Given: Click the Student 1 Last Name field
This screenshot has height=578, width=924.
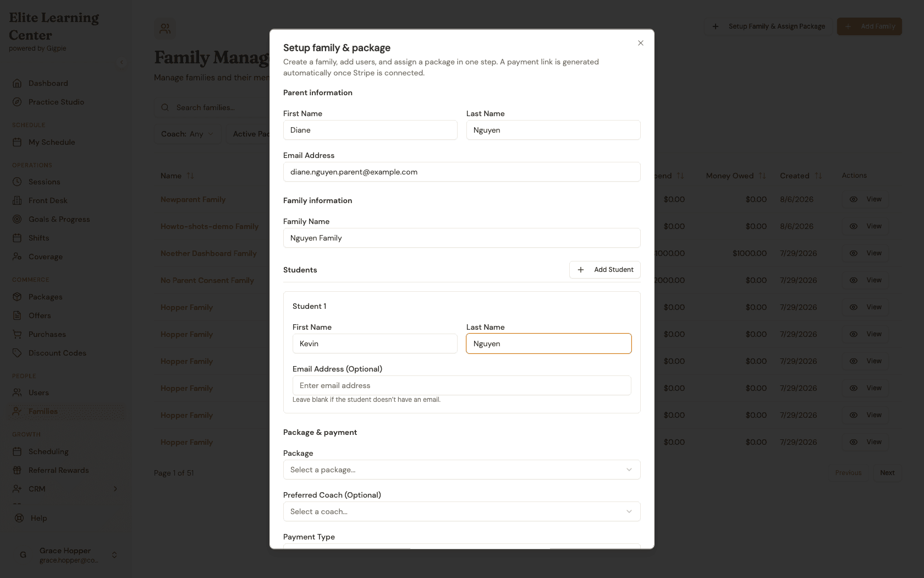Looking at the screenshot, I should tap(549, 343).
